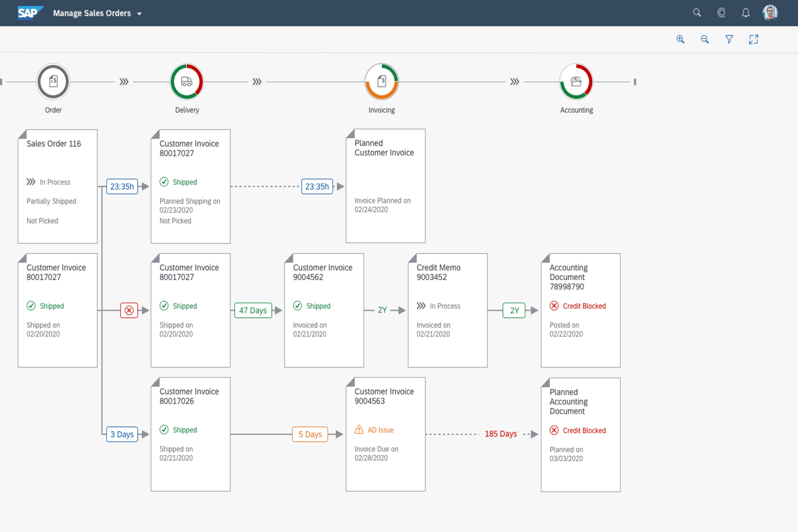Open Accounting Document 78998790 node
The height and width of the screenshot is (532, 798).
[x=580, y=310]
